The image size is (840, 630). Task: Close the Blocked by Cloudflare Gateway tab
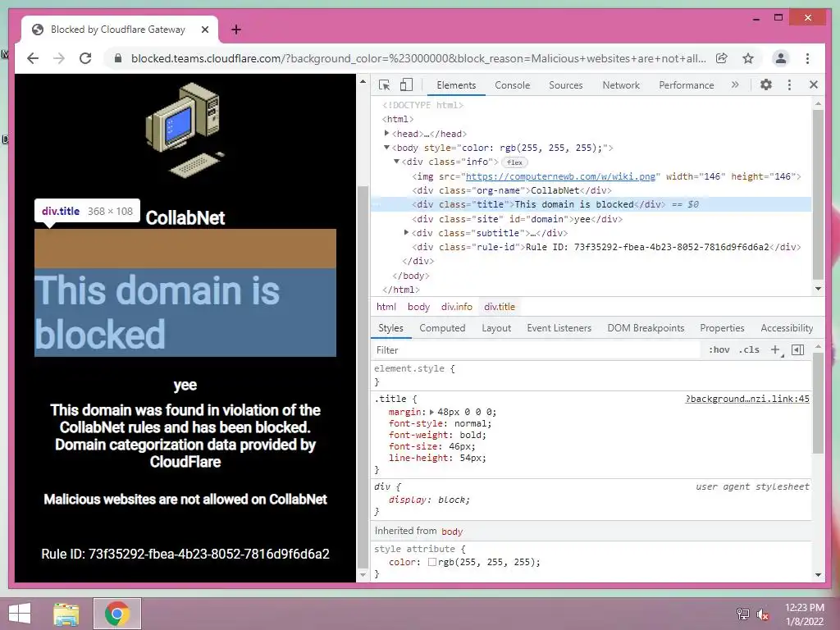pos(204,30)
